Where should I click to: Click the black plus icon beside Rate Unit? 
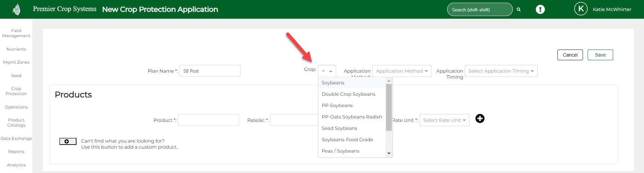tap(480, 118)
